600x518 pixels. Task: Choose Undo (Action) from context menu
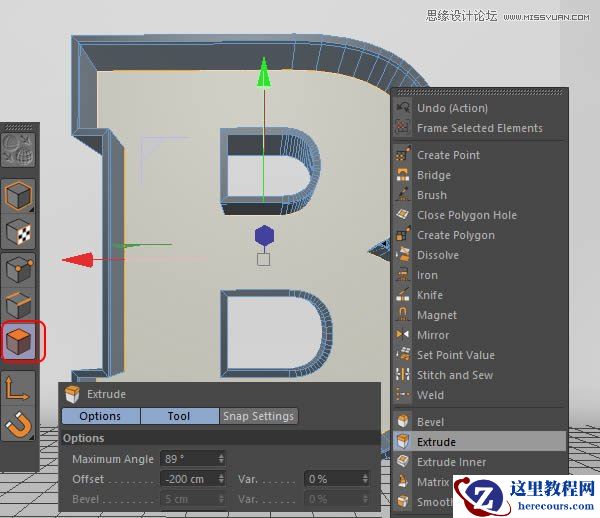pos(480,108)
